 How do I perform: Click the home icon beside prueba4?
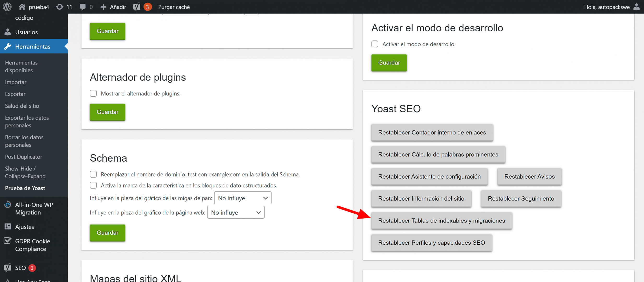tap(22, 7)
